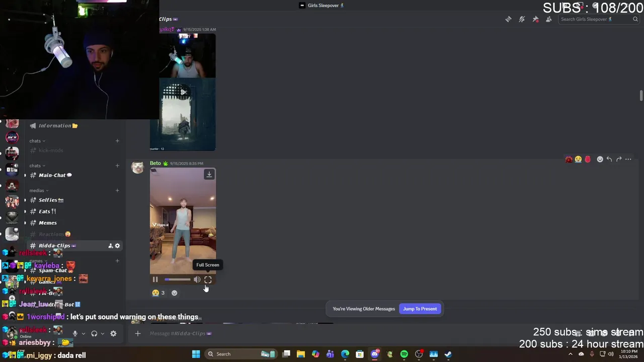This screenshot has height=362, width=644.
Task: Open Microsoft Store from the taskbar
Action: pyautogui.click(x=360, y=354)
